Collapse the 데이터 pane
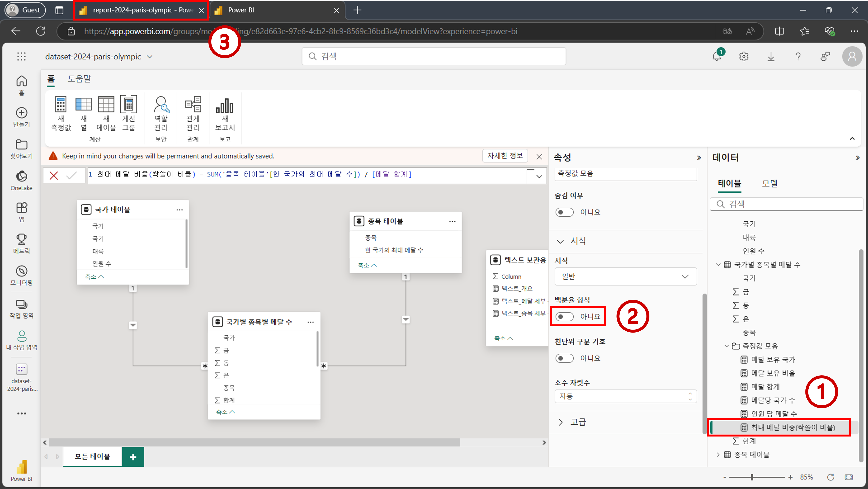Image resolution: width=868 pixels, height=489 pixels. point(857,157)
